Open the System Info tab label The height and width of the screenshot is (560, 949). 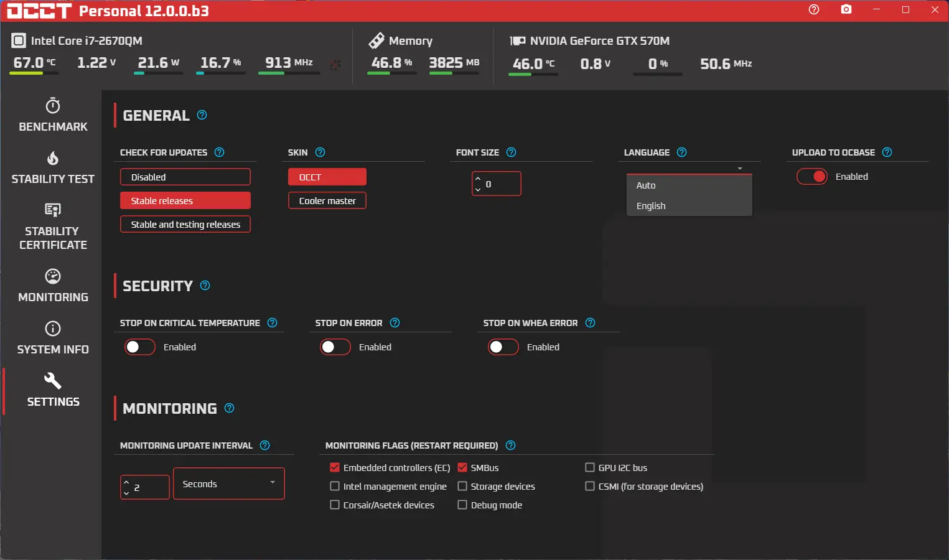coord(53,350)
